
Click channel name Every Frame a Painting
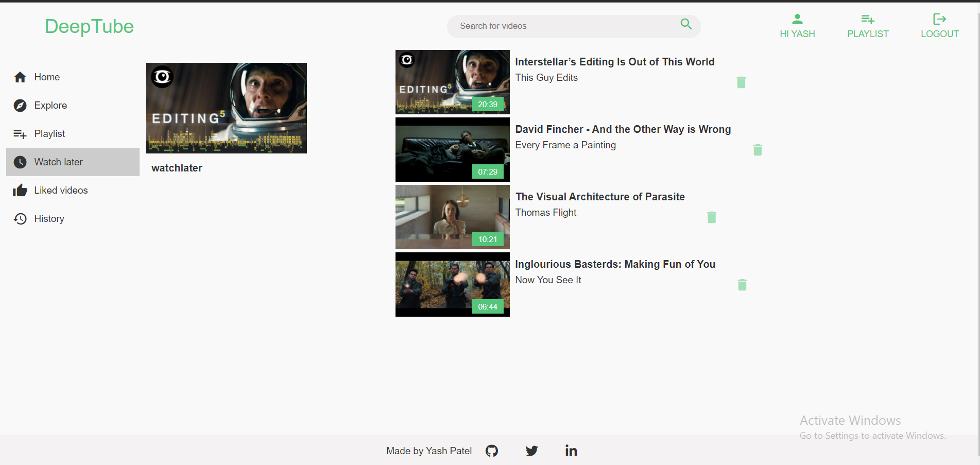(565, 145)
